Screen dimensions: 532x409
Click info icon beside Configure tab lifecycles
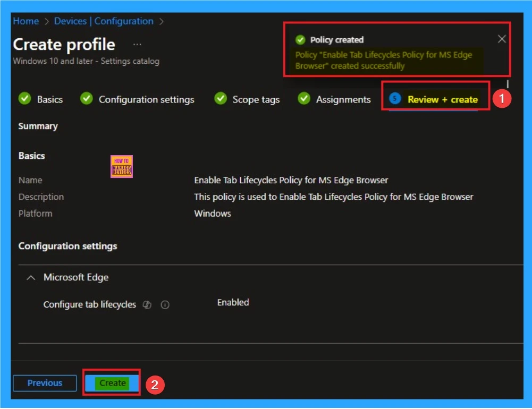click(x=165, y=304)
